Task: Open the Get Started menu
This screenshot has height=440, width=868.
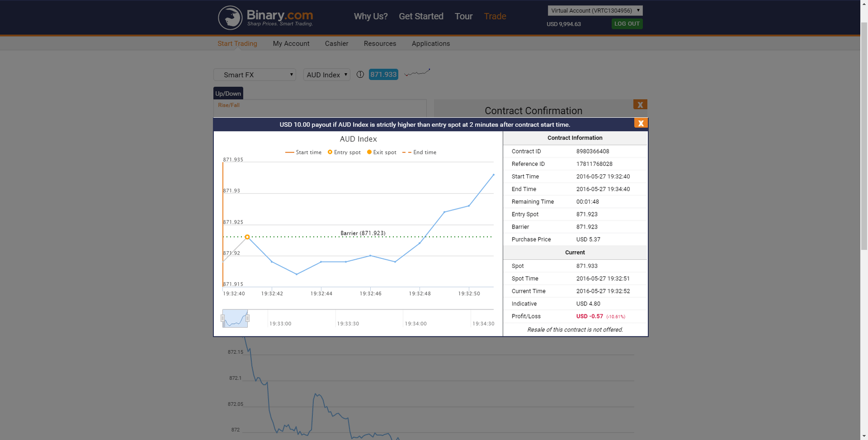Action: click(x=421, y=16)
